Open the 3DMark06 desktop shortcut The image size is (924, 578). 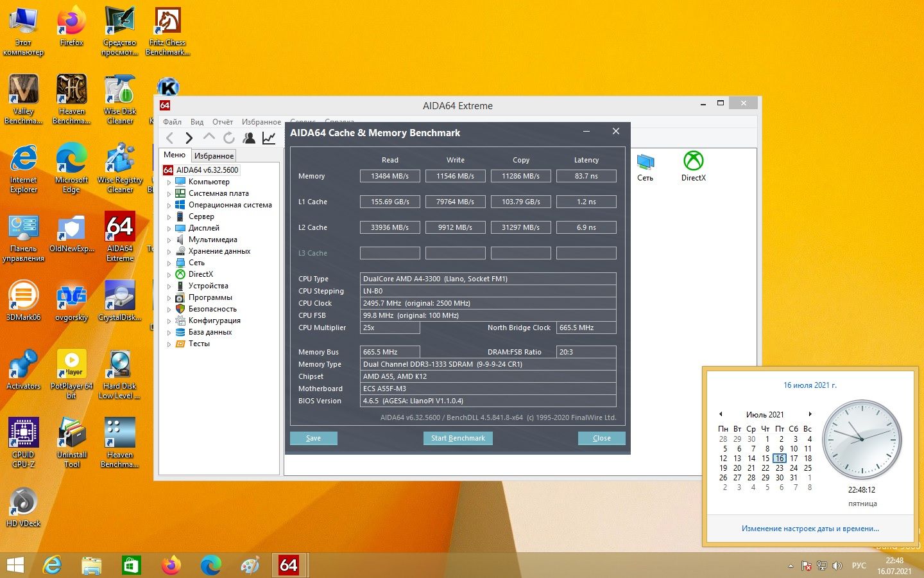click(x=24, y=301)
